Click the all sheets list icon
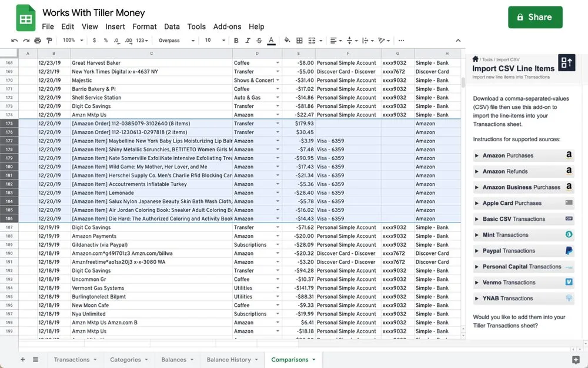Viewport: 588px width, 368px height. pos(35,359)
